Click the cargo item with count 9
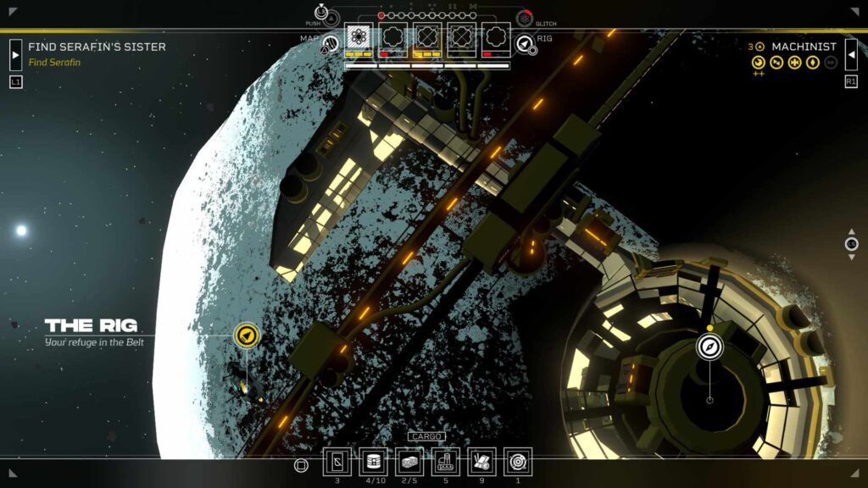The image size is (868, 488). pyautogui.click(x=481, y=463)
